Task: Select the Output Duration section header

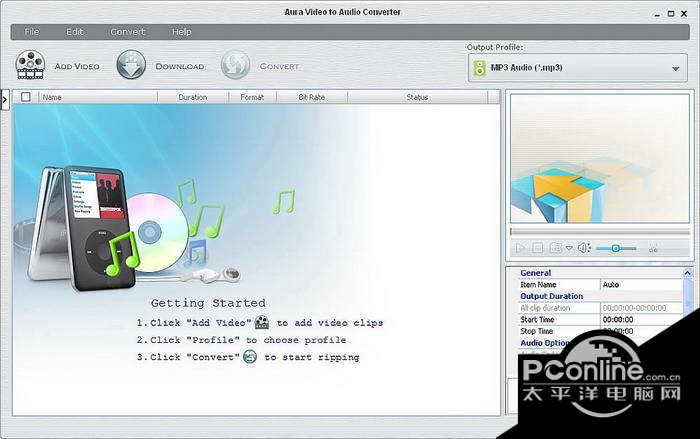Action: click(552, 296)
